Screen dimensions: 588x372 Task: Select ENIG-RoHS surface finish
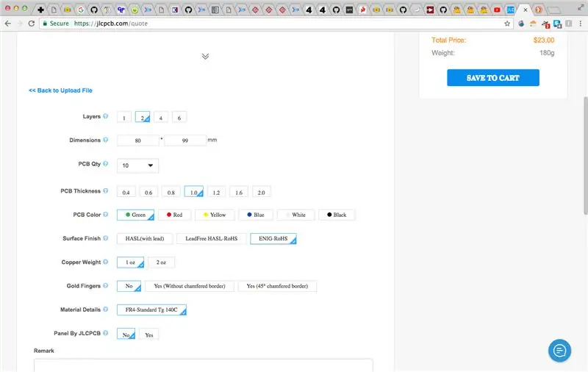273,238
